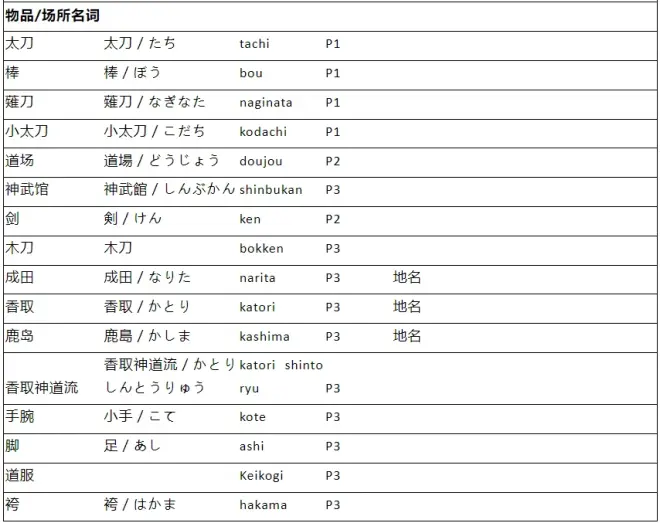660x523 pixels.
Task: Select the cell reading 'ken'
Action: click(x=250, y=219)
